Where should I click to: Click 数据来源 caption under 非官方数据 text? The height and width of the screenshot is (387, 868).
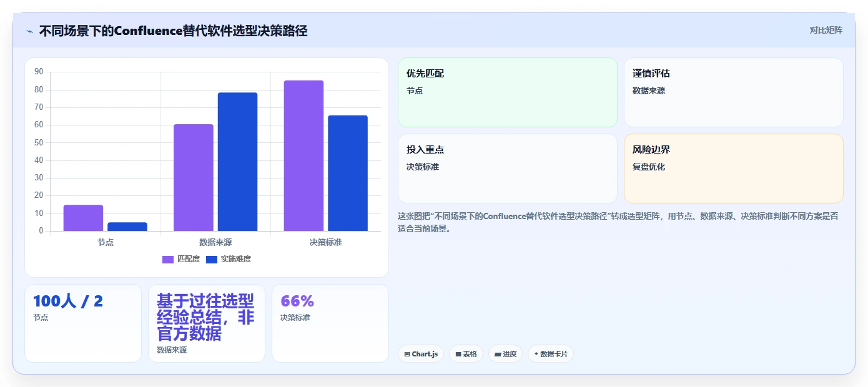172,350
